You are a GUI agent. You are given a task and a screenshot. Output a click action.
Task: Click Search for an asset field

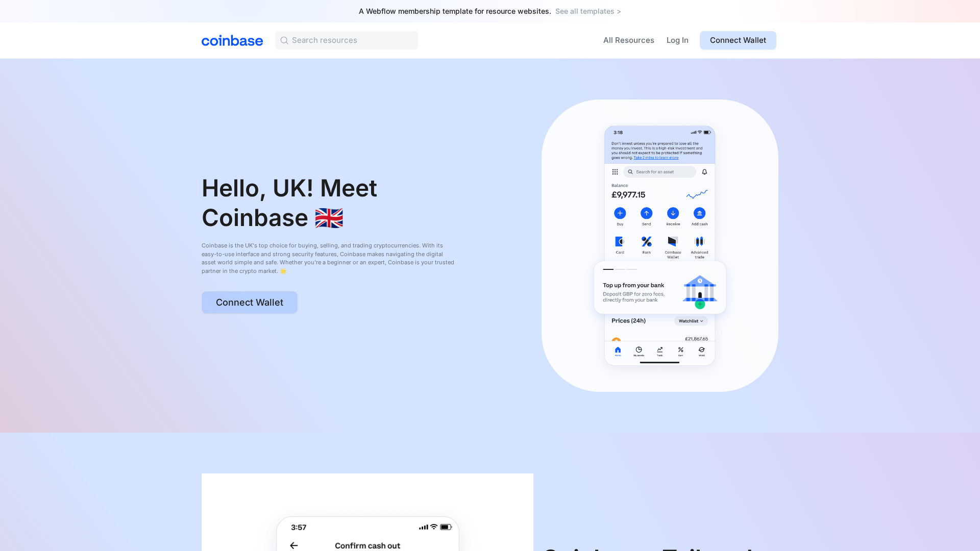(x=659, y=172)
